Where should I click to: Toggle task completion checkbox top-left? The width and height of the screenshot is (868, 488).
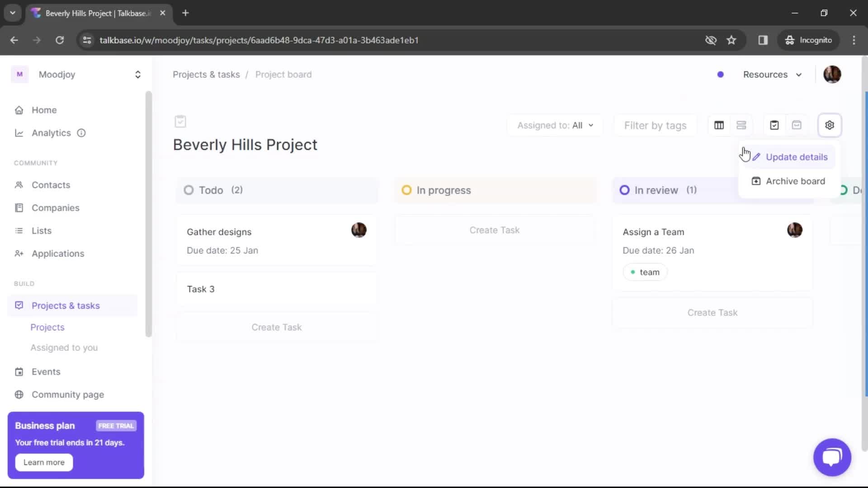tap(180, 122)
